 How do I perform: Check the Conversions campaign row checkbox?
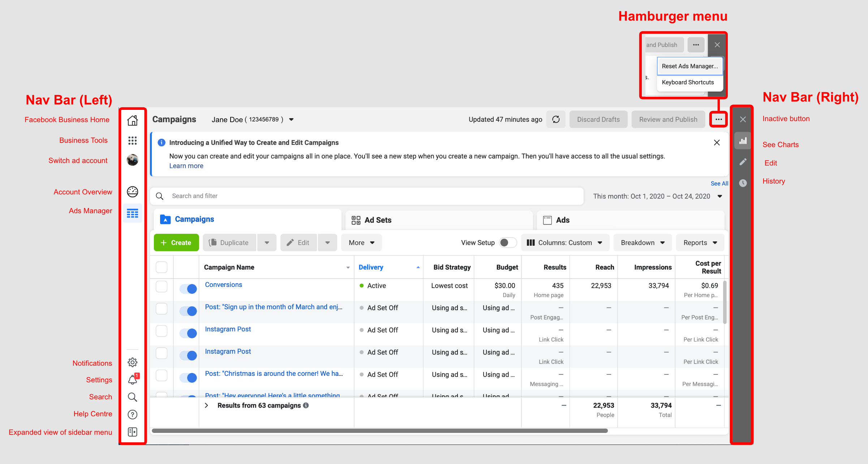pos(162,286)
